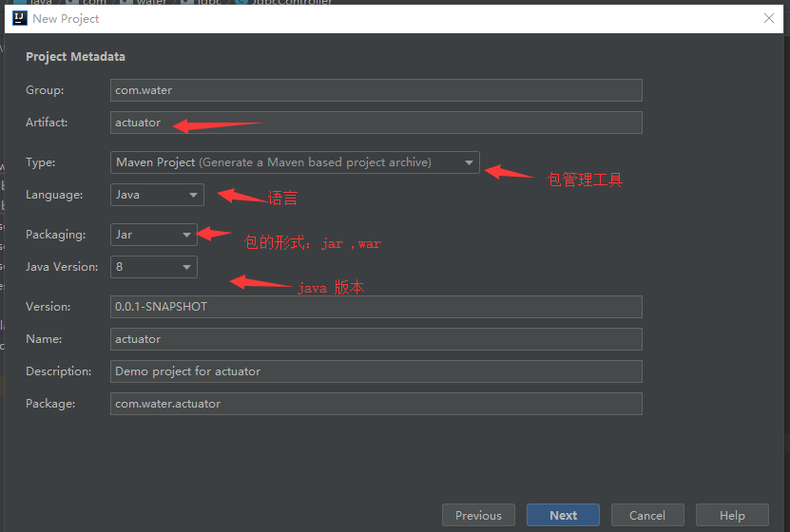
Task: Edit the Group field com.water
Action: [x=376, y=90]
